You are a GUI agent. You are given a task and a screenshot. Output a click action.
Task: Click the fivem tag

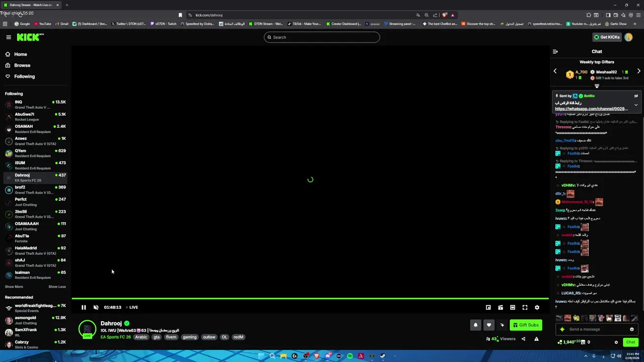point(171,337)
